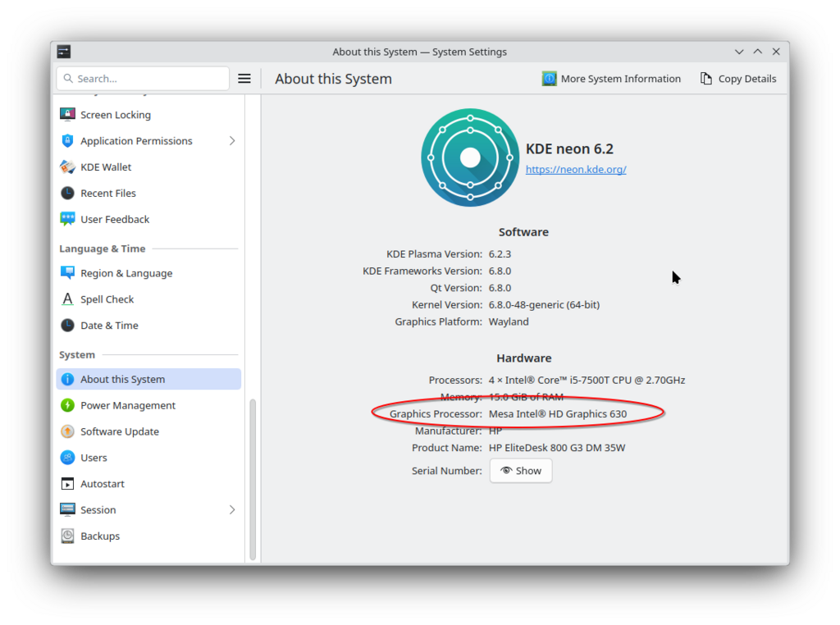Go to Date & Time settings
The image size is (840, 625).
click(x=148, y=325)
